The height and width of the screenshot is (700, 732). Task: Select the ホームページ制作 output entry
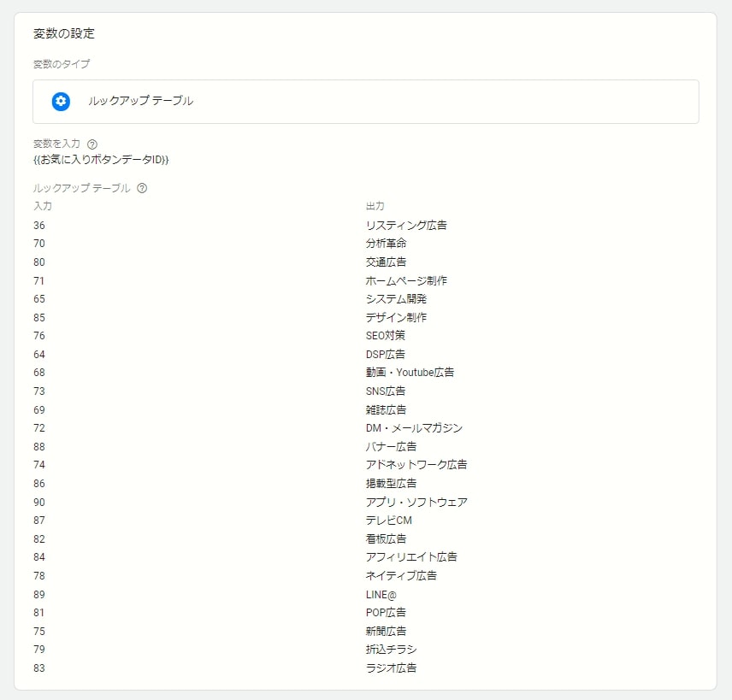pyautogui.click(x=406, y=280)
